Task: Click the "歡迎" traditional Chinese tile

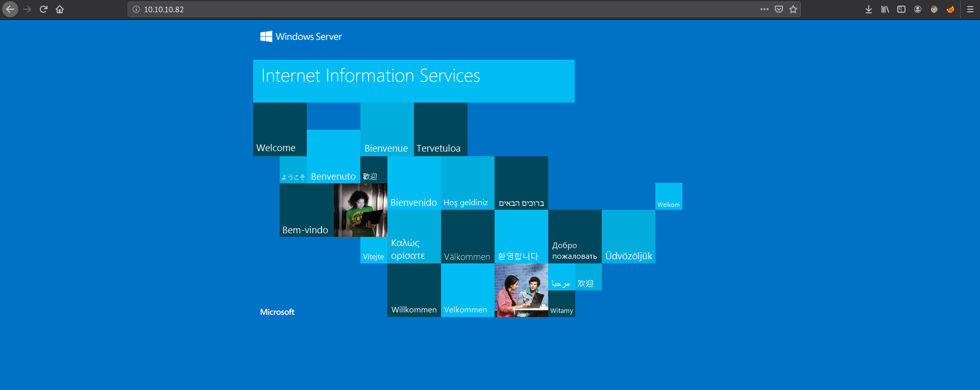Action: [x=374, y=169]
